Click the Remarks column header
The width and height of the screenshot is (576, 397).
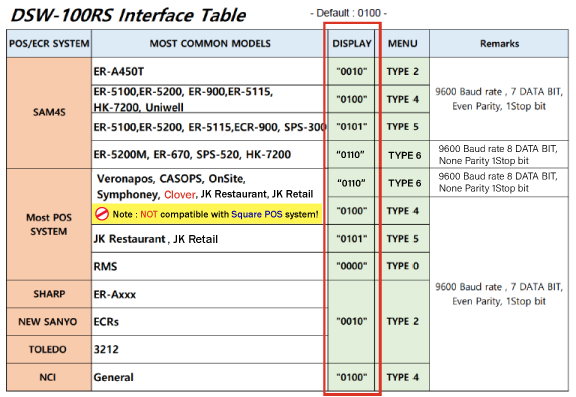point(499,44)
